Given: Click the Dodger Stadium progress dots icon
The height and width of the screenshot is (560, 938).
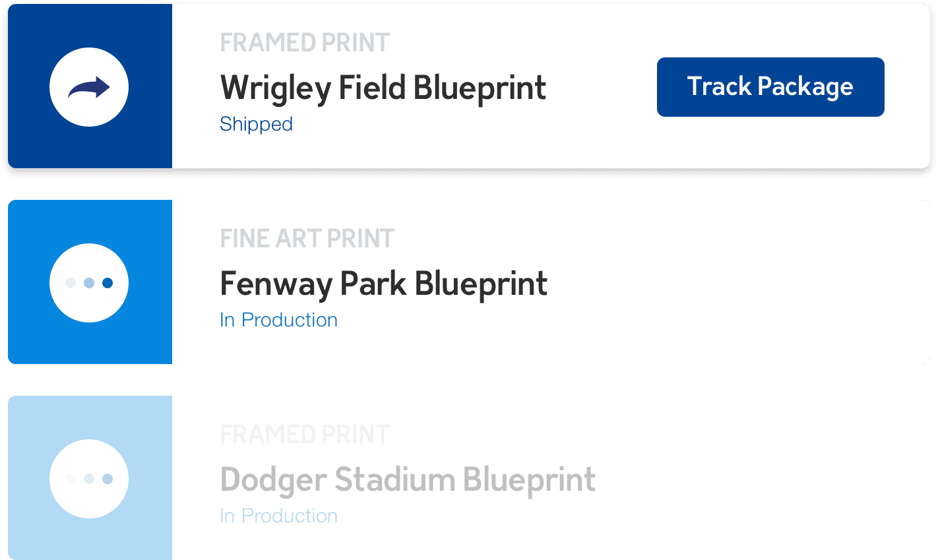Looking at the screenshot, I should tap(89, 479).
